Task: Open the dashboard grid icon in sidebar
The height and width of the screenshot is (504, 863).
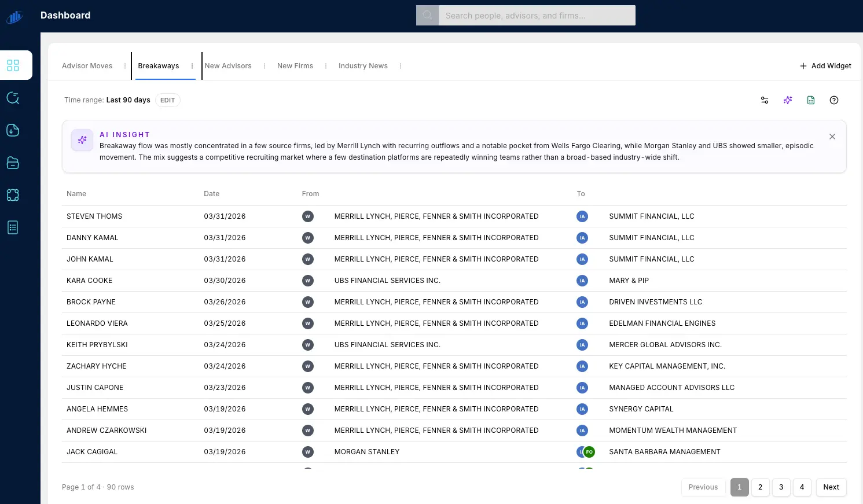Action: pyautogui.click(x=13, y=65)
